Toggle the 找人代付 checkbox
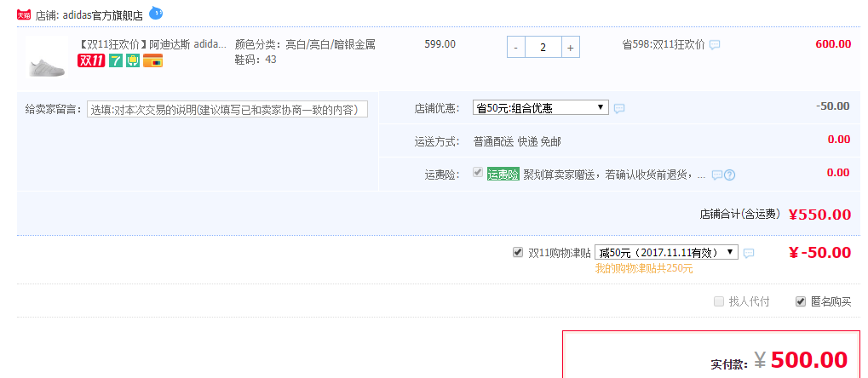Image resolution: width=868 pixels, height=378 pixels. click(x=719, y=301)
